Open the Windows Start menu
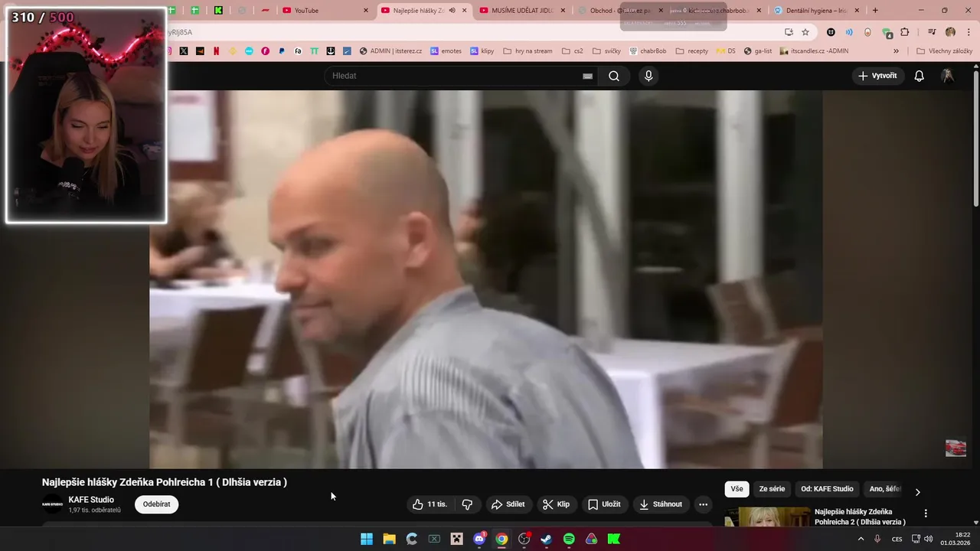This screenshot has width=980, height=551. tap(367, 539)
